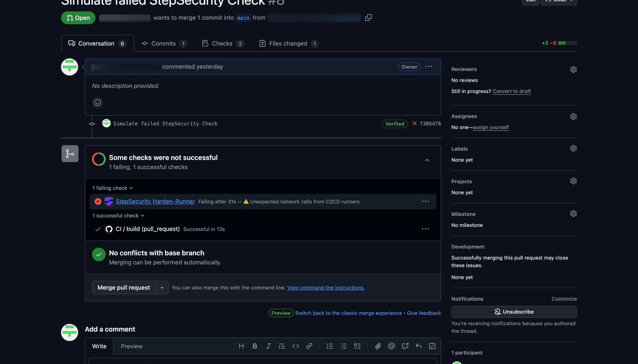Select the Write tab in comment box
Image resolution: width=638 pixels, height=364 pixels.
pos(99,346)
